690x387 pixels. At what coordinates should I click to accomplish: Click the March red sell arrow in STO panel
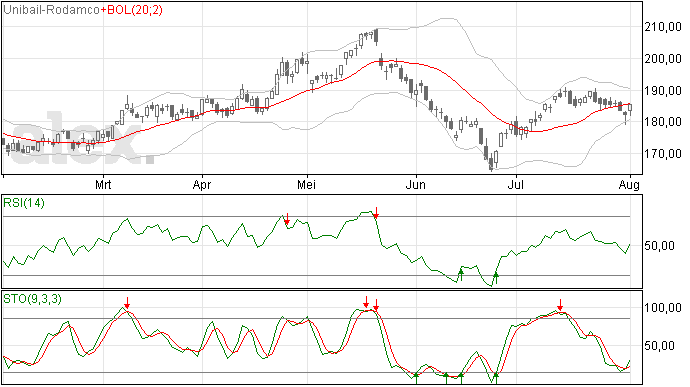[127, 303]
